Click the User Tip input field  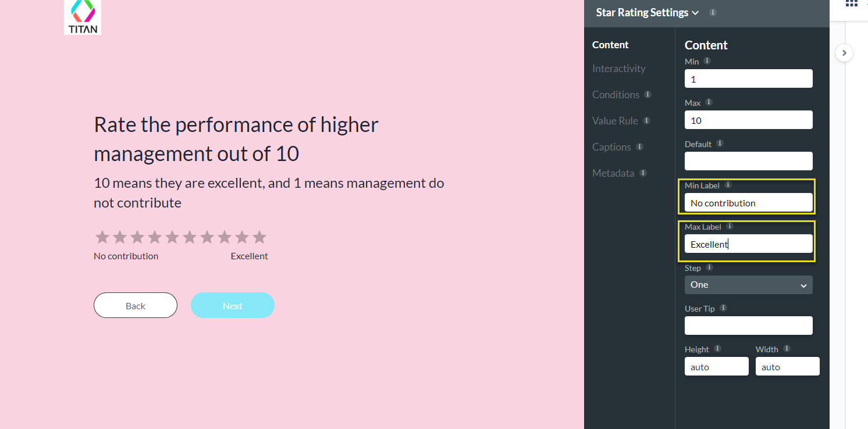tap(749, 326)
